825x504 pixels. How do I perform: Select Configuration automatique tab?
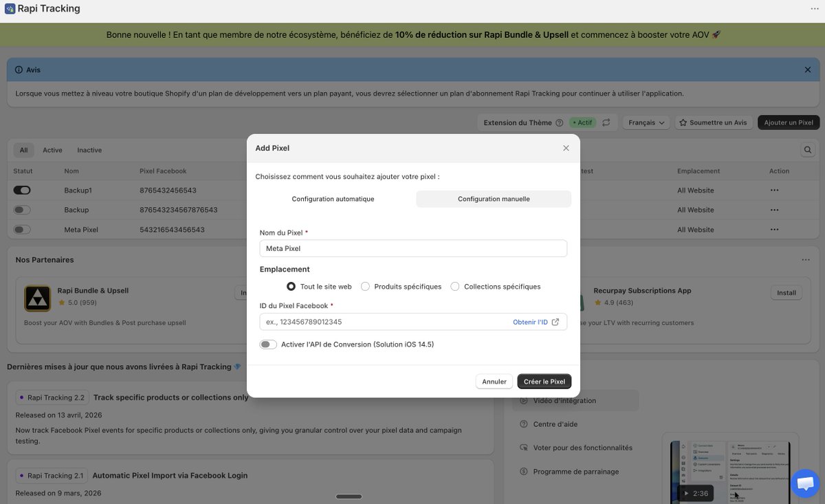[333, 199]
